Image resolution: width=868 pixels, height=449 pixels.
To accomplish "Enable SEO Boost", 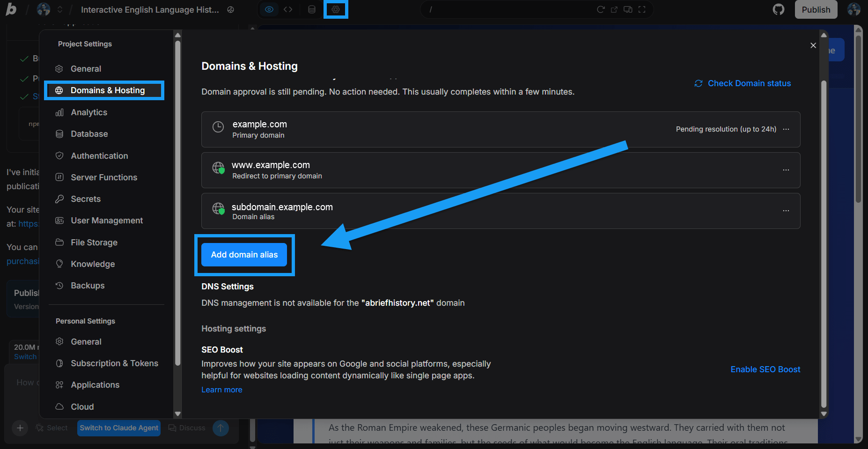I will (765, 369).
